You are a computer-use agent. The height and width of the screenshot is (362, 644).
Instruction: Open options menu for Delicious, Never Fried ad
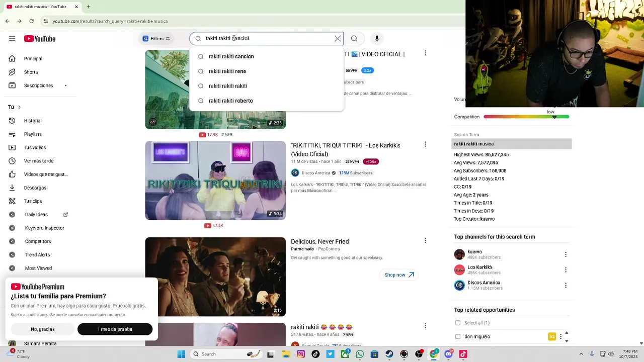click(x=425, y=240)
